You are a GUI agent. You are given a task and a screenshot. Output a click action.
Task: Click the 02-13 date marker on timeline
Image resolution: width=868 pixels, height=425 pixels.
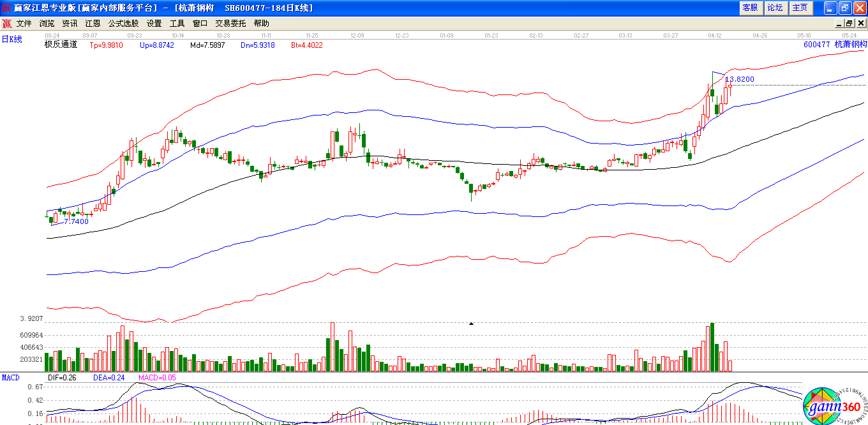coord(536,35)
